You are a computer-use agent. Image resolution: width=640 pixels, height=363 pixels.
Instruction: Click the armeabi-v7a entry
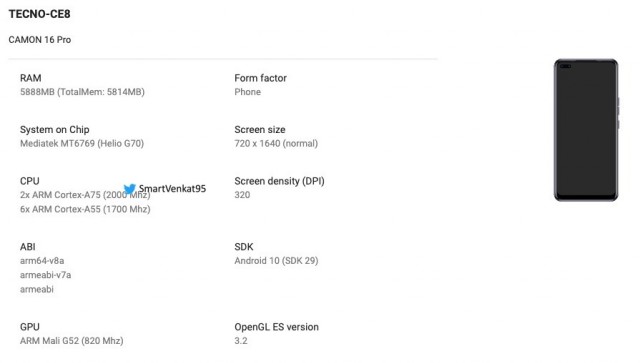tap(45, 275)
